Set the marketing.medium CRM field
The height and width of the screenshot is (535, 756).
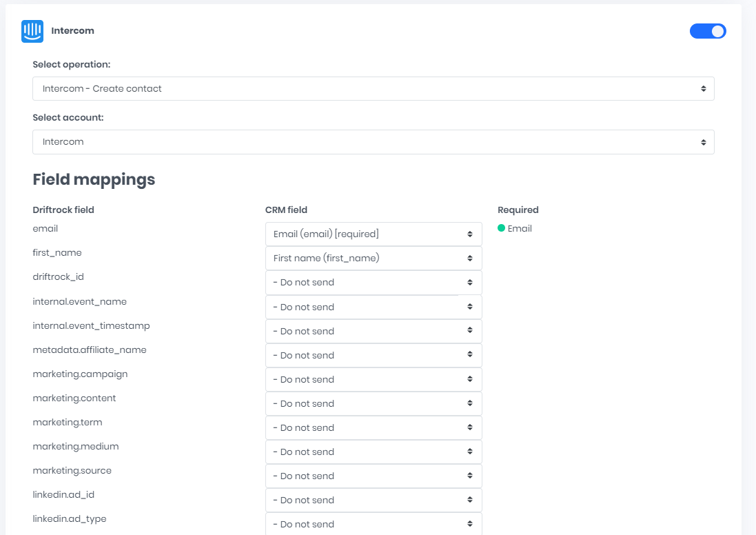(373, 452)
